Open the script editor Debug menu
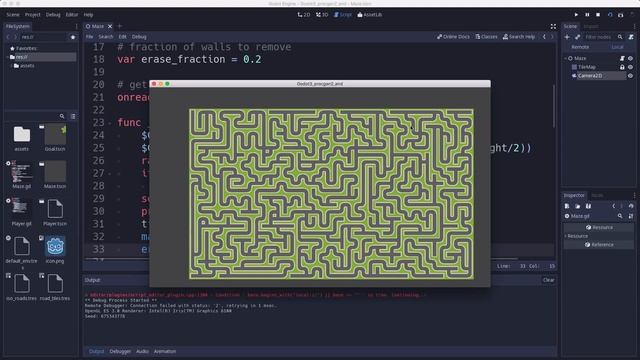This screenshot has width=640, height=360. [139, 37]
